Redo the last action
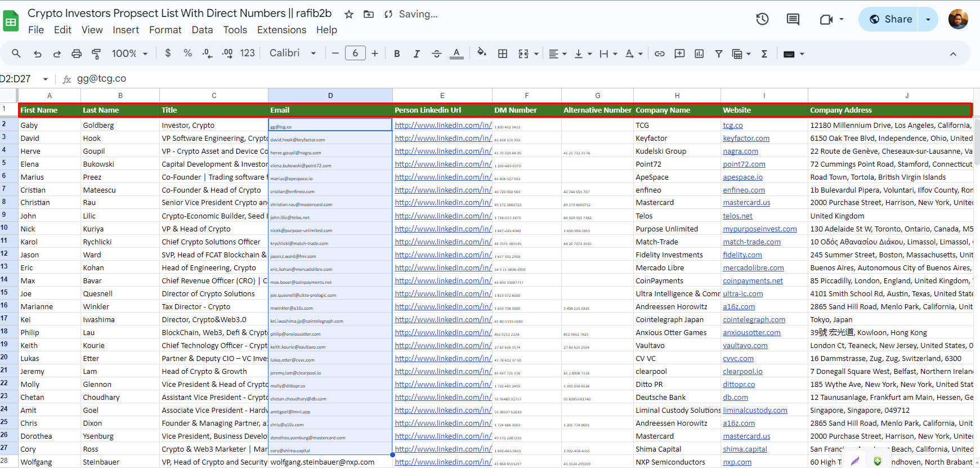980x468 pixels. tap(57, 54)
